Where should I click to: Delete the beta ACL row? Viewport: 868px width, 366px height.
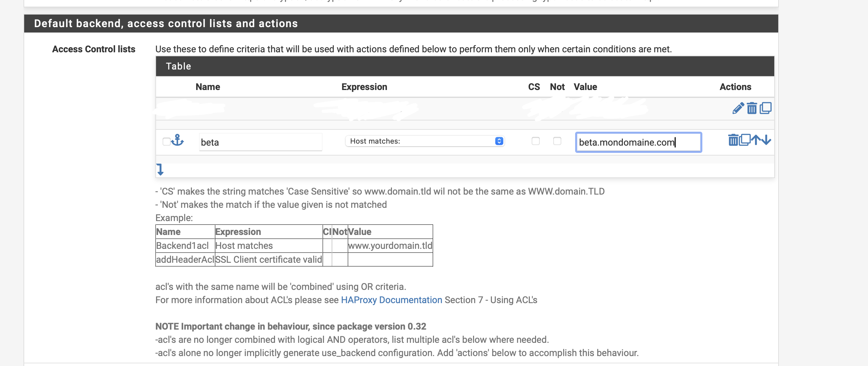tap(733, 140)
